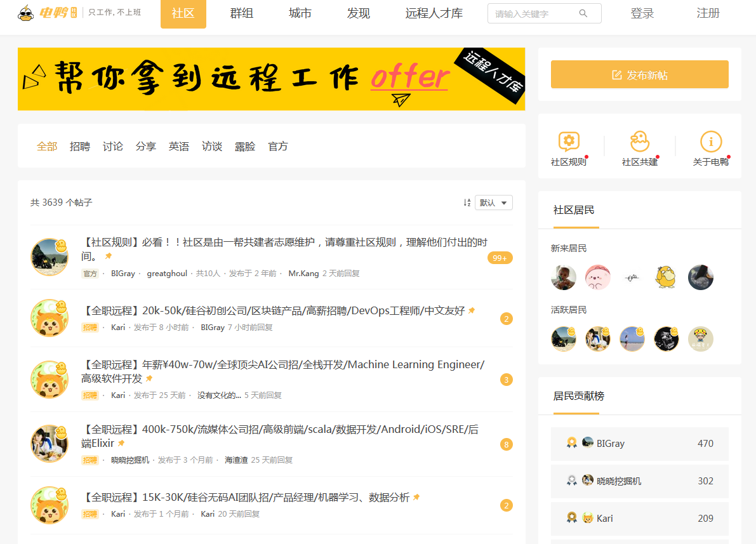The width and height of the screenshot is (756, 544).
Task: Open the 年薪¥40w-70w Machine Learning post
Action: 282,371
